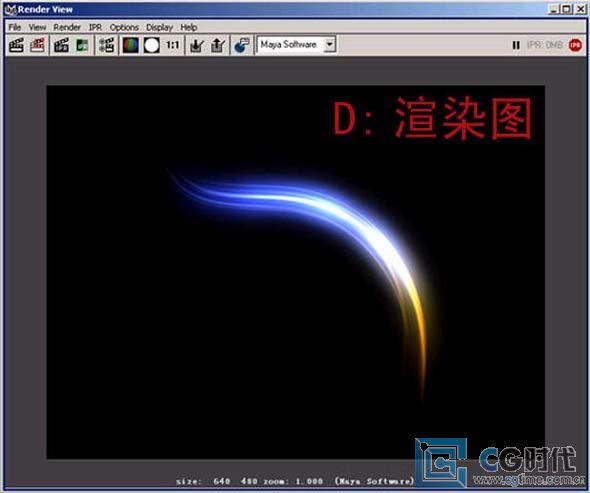The width and height of the screenshot is (590, 493).
Task: Open the Display menu
Action: (x=160, y=27)
